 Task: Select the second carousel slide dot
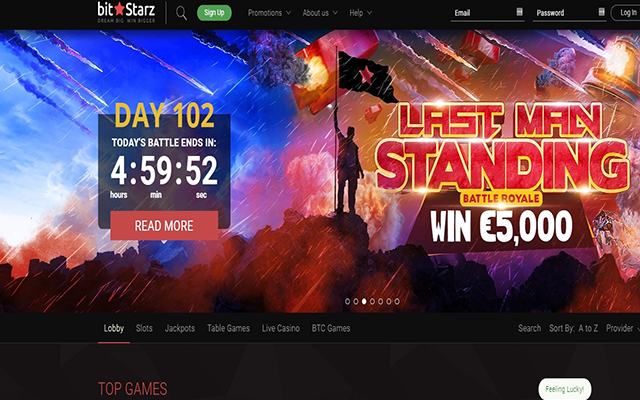click(356, 301)
